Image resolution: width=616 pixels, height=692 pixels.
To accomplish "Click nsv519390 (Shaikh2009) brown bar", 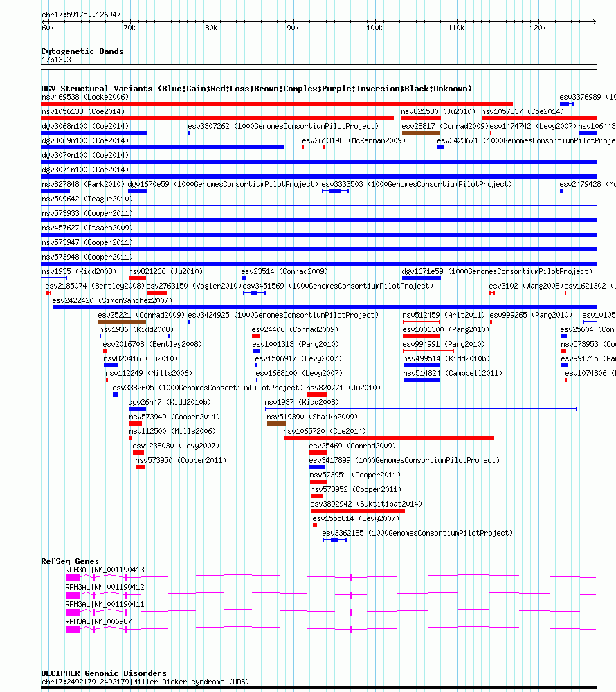I will [x=276, y=424].
